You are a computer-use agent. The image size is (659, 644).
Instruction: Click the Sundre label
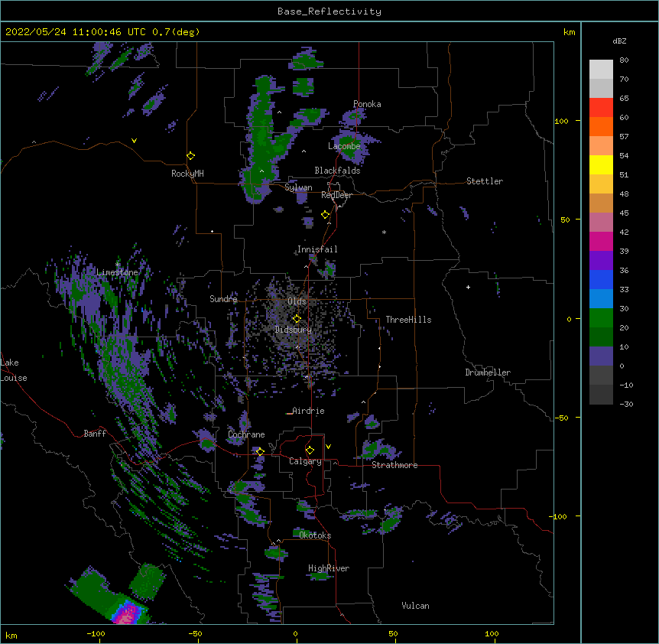223,299
